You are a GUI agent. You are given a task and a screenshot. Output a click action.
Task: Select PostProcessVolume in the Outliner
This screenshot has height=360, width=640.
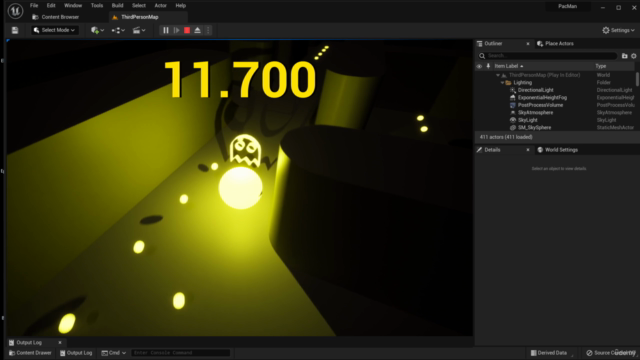coord(540,105)
